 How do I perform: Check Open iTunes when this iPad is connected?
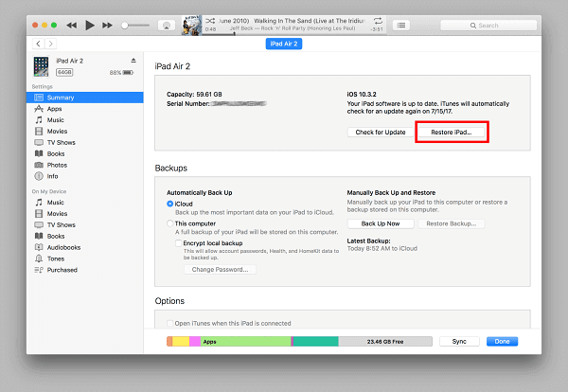pyautogui.click(x=169, y=324)
